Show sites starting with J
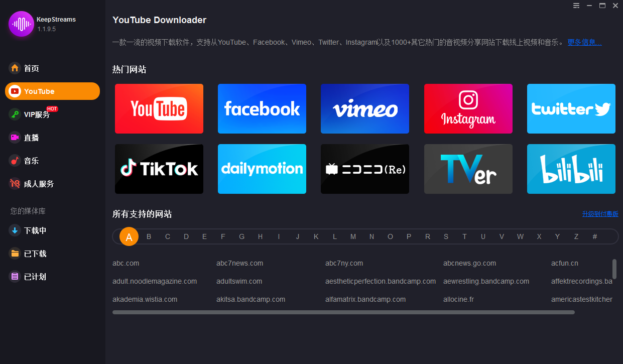Screen dimensions: 623x364 pyautogui.click(x=297, y=236)
